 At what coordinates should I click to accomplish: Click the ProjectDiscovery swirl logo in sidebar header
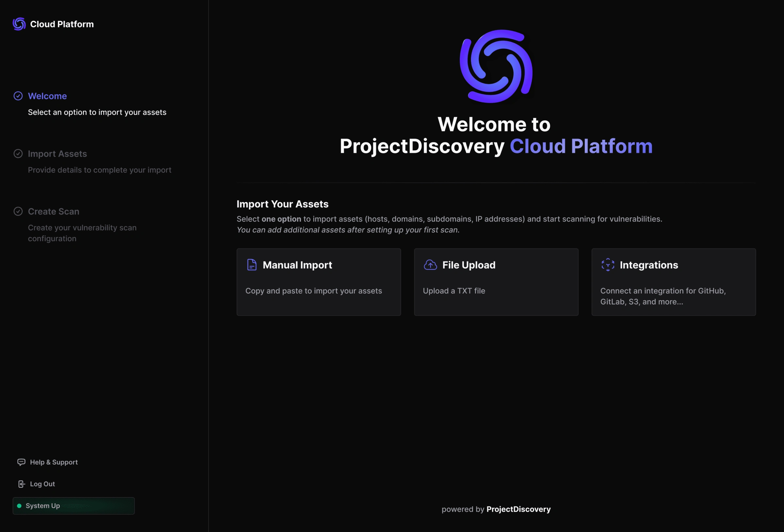19,24
